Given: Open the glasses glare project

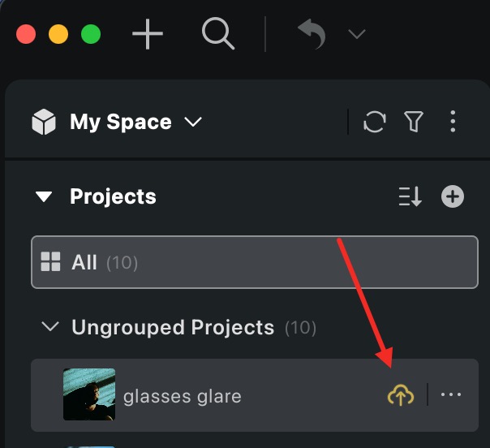Looking at the screenshot, I should click(x=183, y=396).
